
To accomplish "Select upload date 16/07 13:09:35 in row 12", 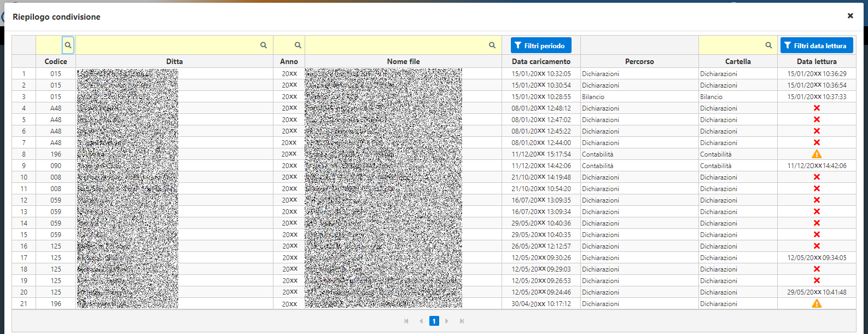I will [541, 200].
